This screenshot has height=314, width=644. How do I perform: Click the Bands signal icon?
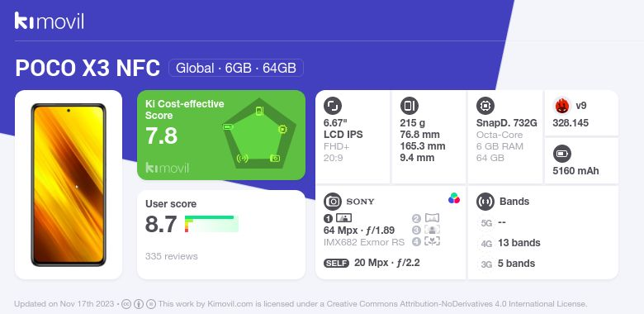pos(485,202)
